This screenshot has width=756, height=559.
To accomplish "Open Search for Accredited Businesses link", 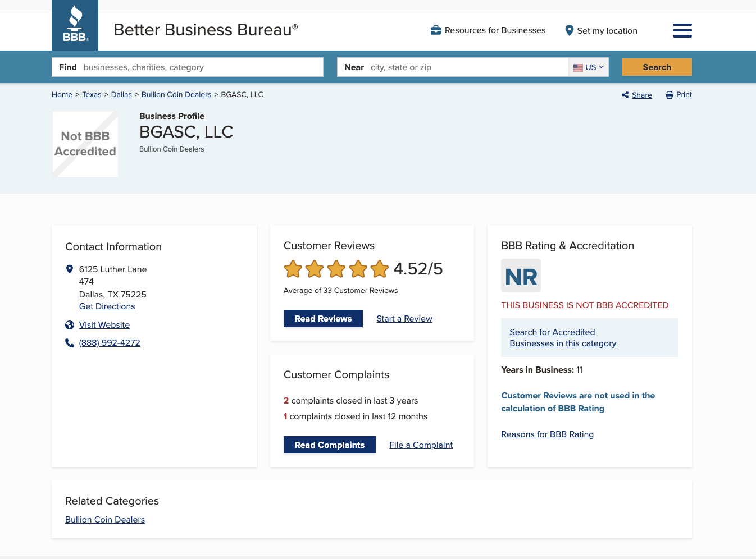I will pyautogui.click(x=563, y=338).
